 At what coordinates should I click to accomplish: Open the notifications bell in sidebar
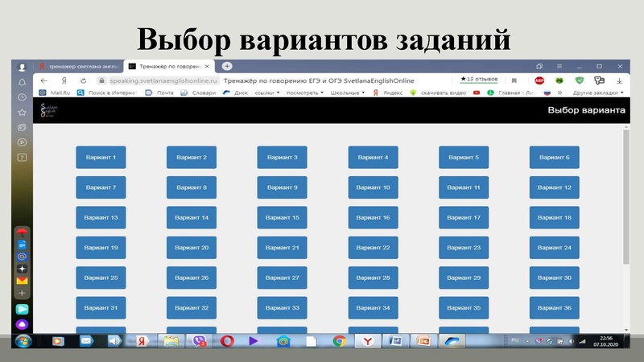click(x=23, y=82)
